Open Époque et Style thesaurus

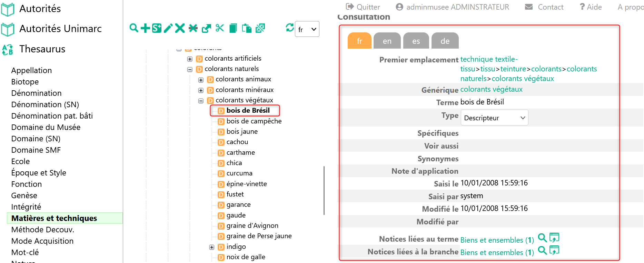(x=39, y=173)
